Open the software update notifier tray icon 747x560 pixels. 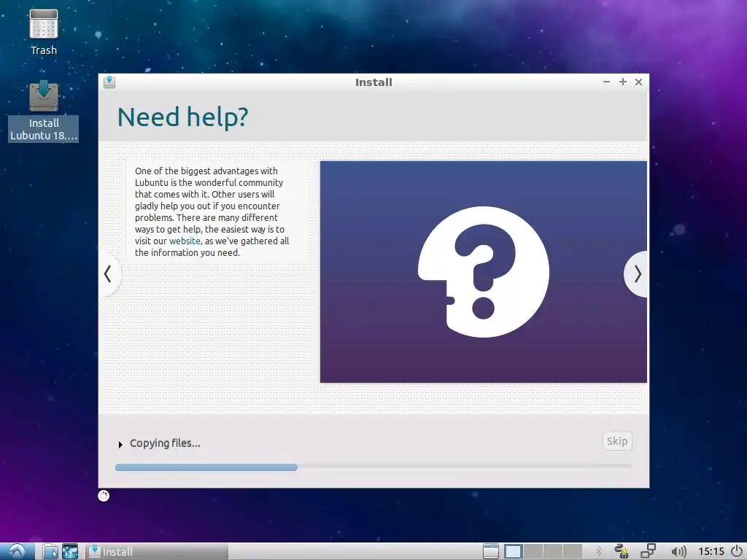pyautogui.click(x=622, y=551)
